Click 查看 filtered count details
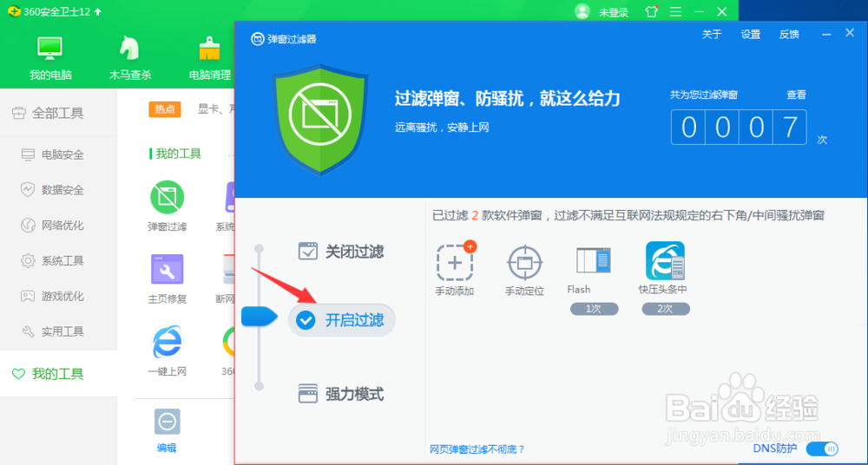This screenshot has height=465, width=868. [796, 95]
